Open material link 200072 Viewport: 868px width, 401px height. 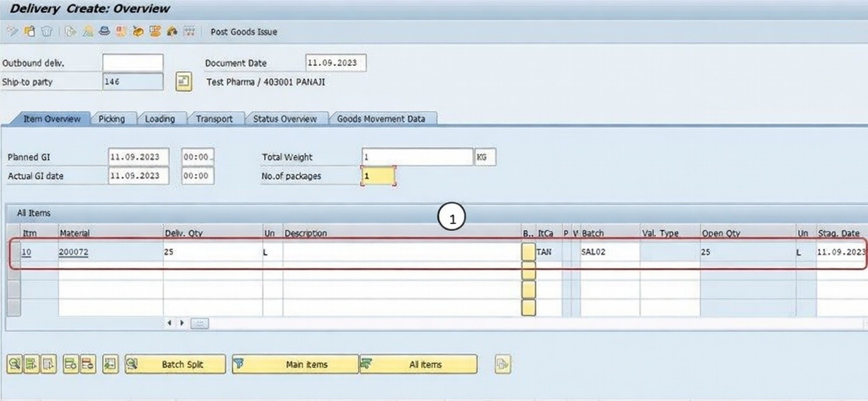[x=73, y=252]
